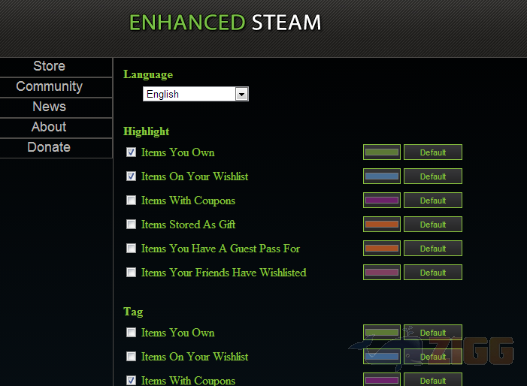Click the 'Items Stored As Gift' label
Screen dimensions: 527x386
[x=188, y=224]
